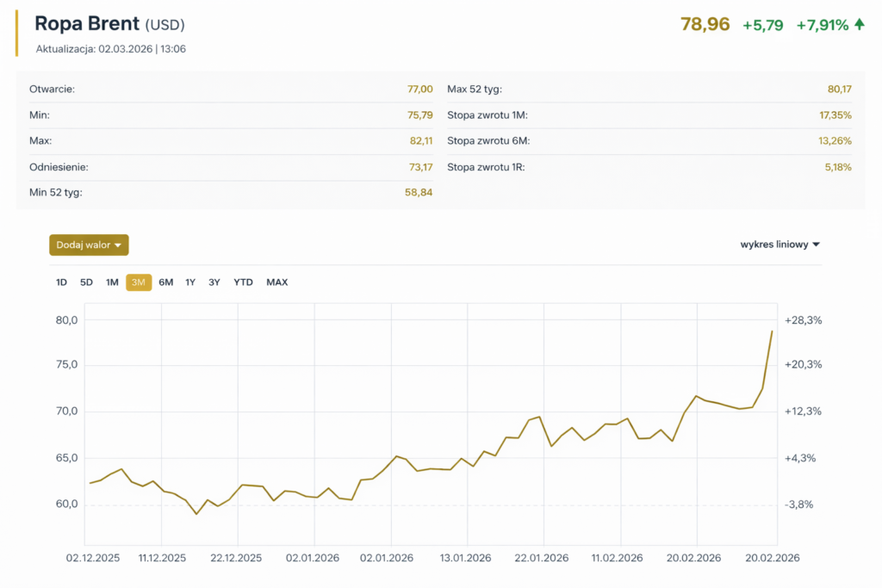Switch to the 6M range
The width and height of the screenshot is (882, 588).
pyautogui.click(x=165, y=282)
